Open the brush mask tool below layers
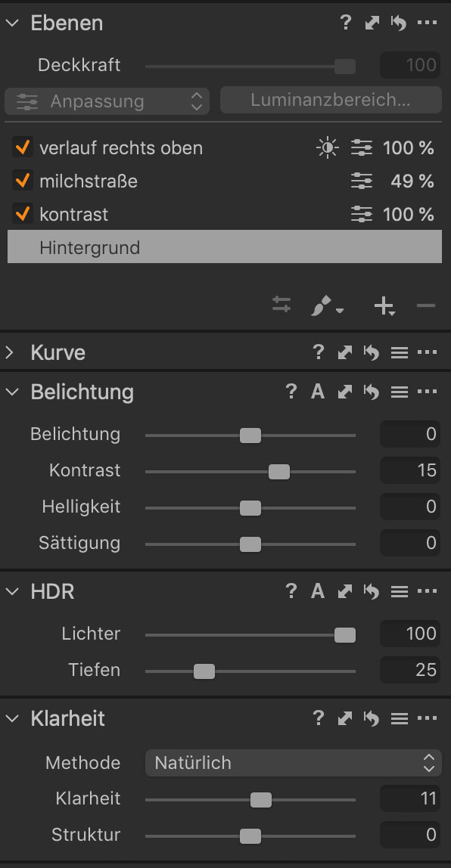Viewport: 451px width, 868px height. pyautogui.click(x=326, y=305)
